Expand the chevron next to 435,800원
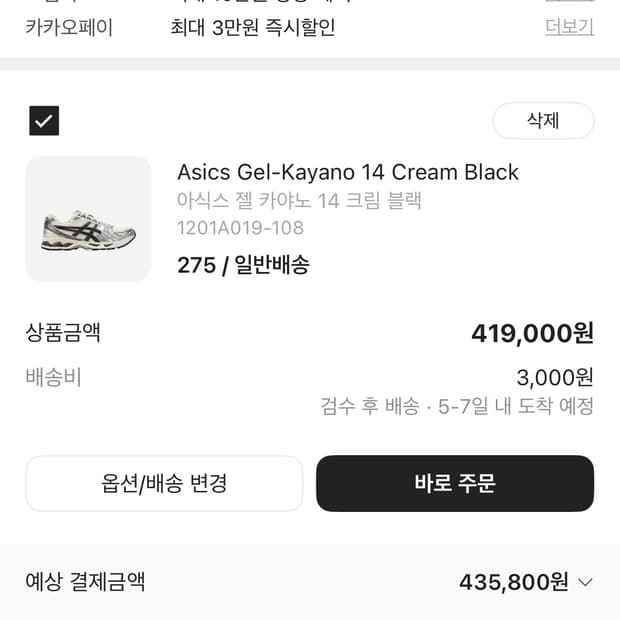620x620 pixels. coord(586,582)
